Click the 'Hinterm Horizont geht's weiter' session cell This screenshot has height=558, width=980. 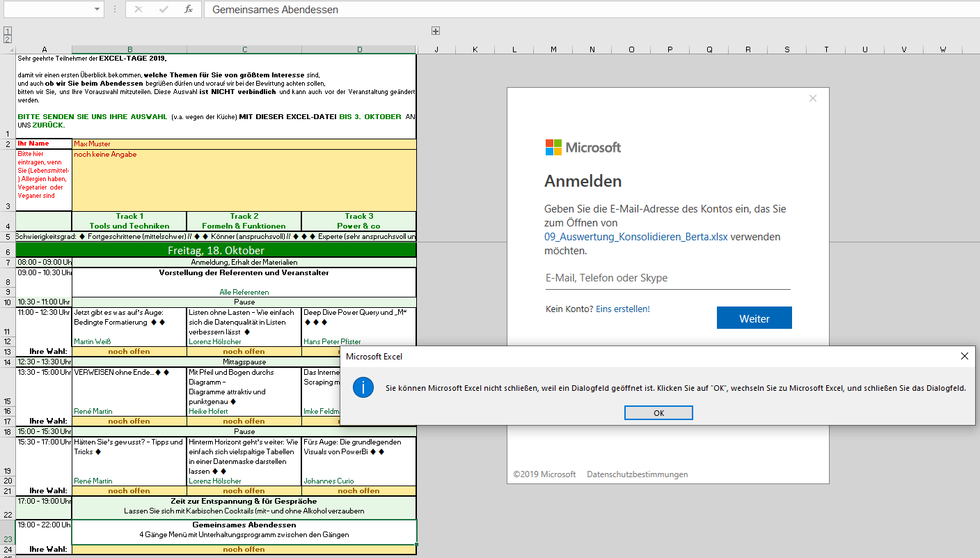pos(244,456)
